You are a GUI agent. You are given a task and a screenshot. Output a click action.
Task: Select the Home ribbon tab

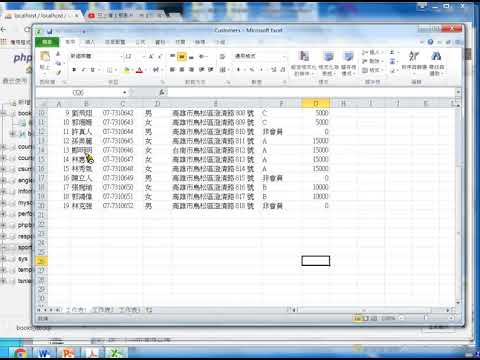(x=70, y=42)
